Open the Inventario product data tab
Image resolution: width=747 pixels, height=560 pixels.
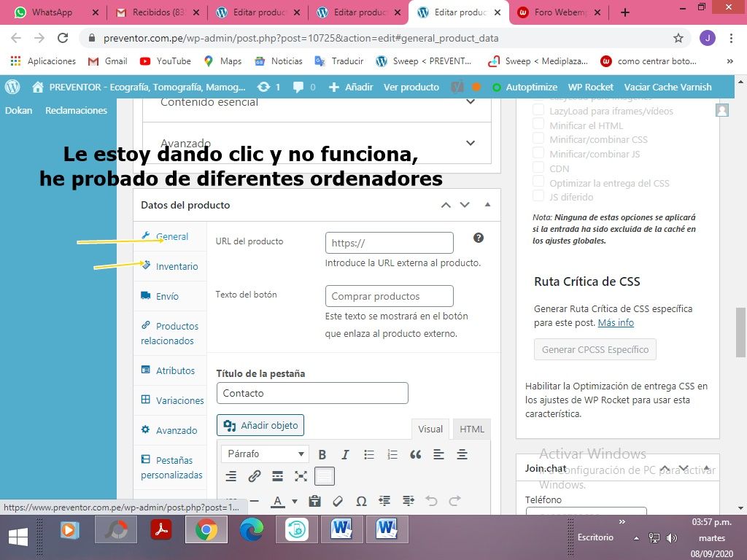point(170,266)
